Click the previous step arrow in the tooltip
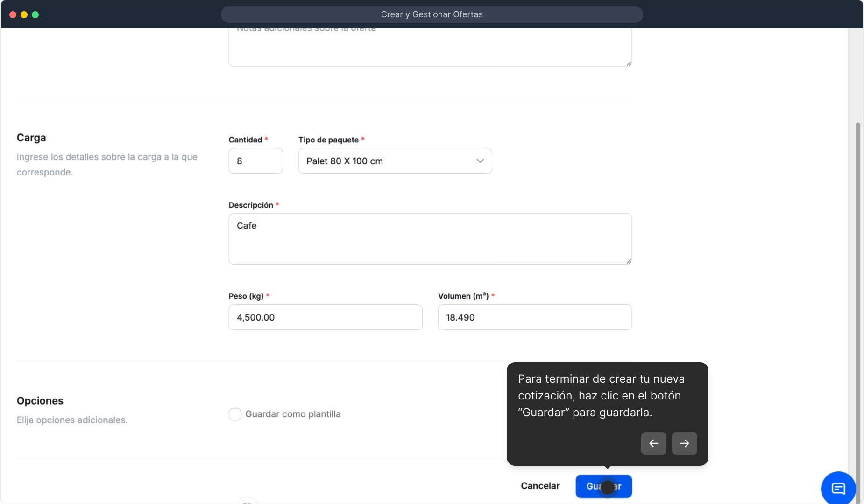 (x=653, y=443)
